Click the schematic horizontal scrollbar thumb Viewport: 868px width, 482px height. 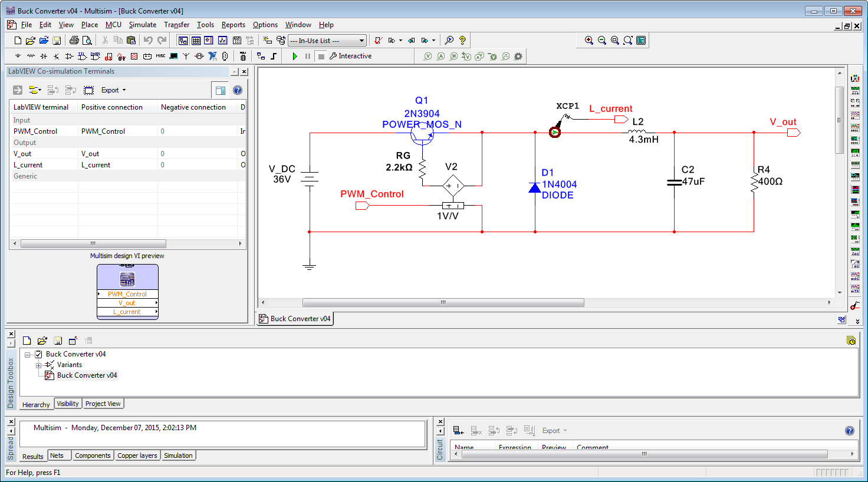[x=443, y=302]
